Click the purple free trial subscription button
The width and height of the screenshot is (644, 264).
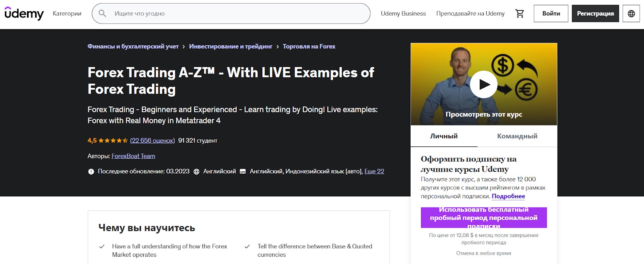pos(484,218)
